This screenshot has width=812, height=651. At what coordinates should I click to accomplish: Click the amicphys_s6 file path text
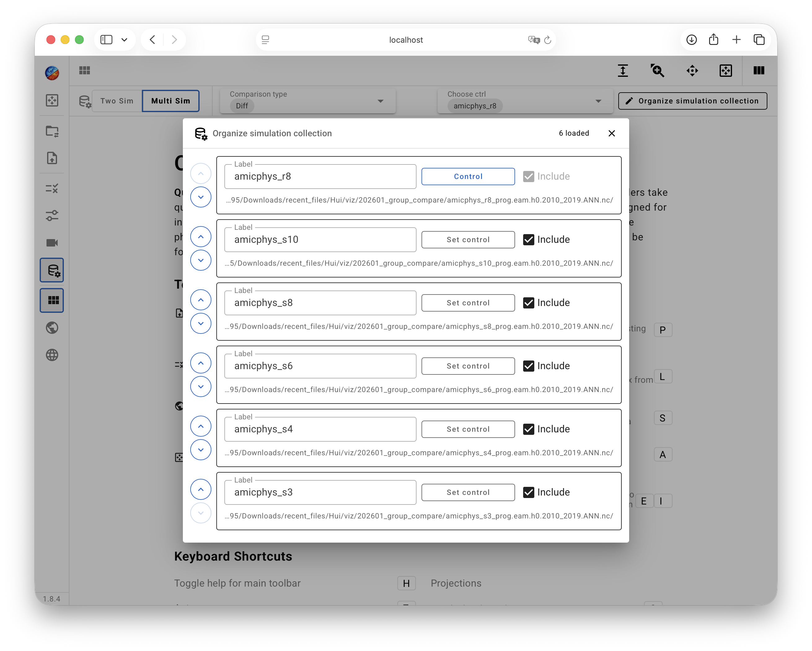418,390
